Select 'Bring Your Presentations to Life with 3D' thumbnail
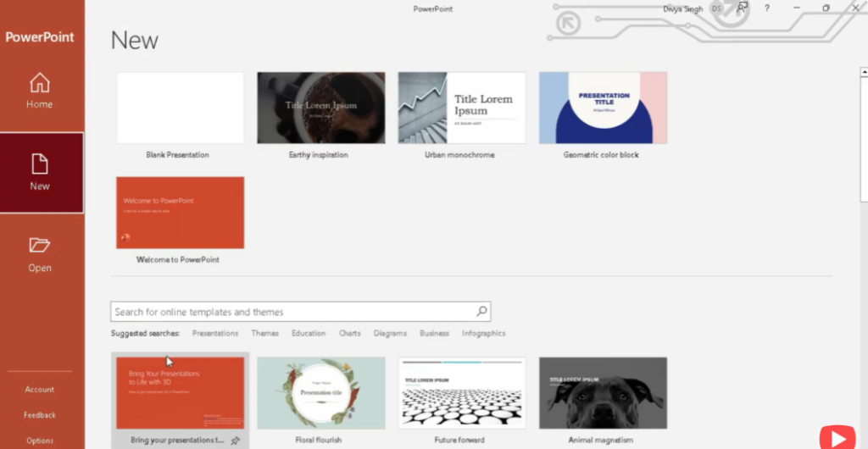This screenshot has width=868, height=449. click(x=180, y=393)
